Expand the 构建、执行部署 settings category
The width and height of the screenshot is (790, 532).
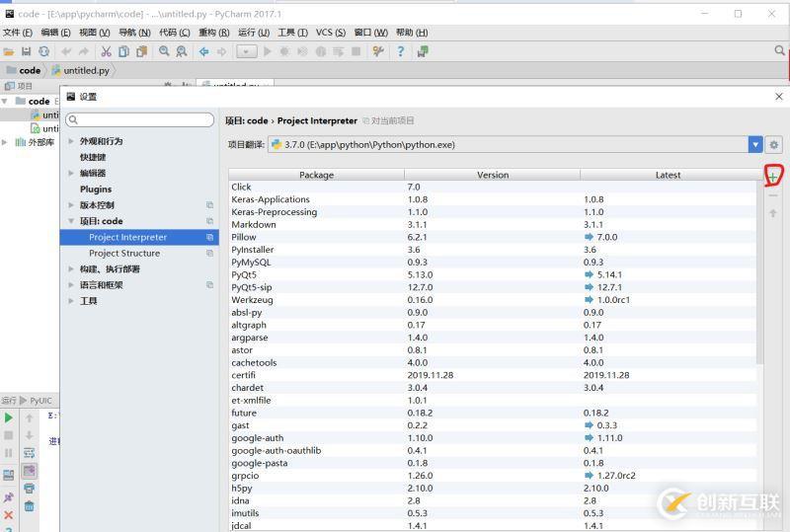pos(71,269)
